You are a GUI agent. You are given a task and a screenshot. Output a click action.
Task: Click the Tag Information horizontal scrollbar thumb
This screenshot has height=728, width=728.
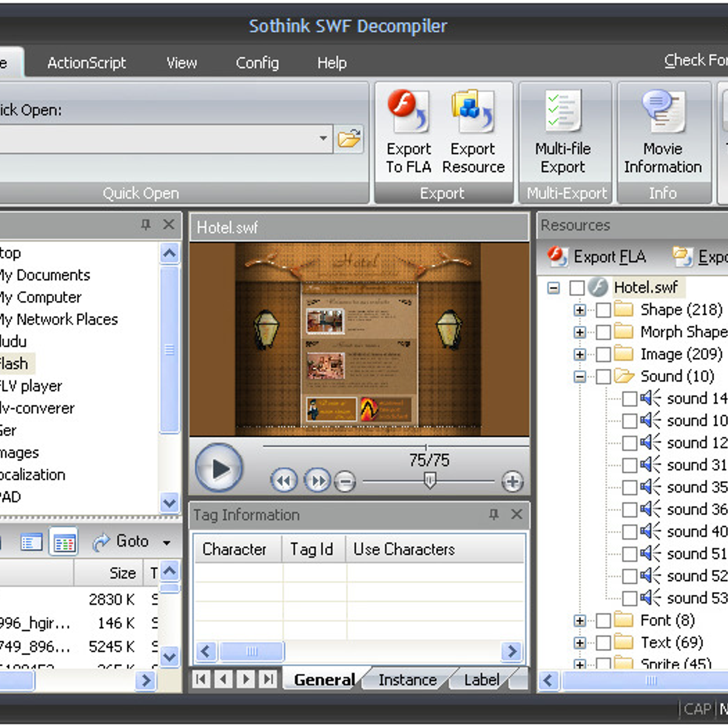(251, 652)
